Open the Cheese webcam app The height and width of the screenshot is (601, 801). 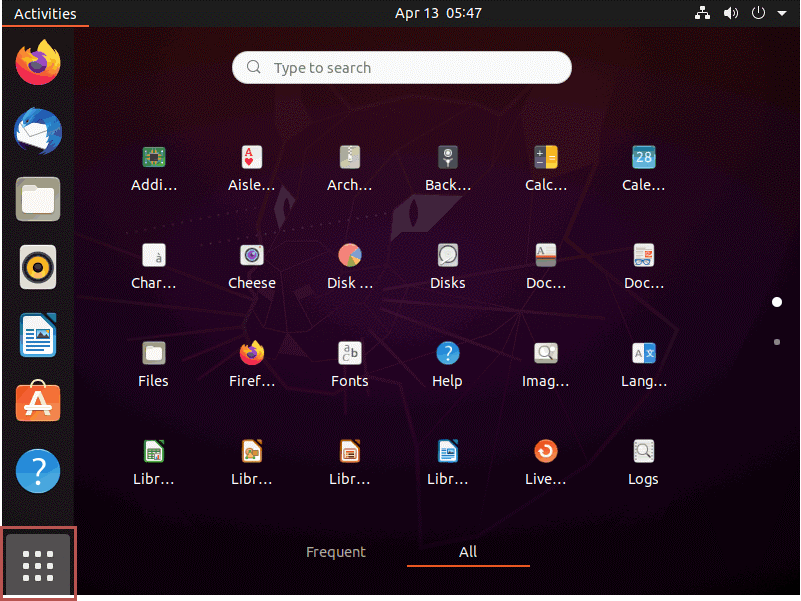(x=251, y=267)
